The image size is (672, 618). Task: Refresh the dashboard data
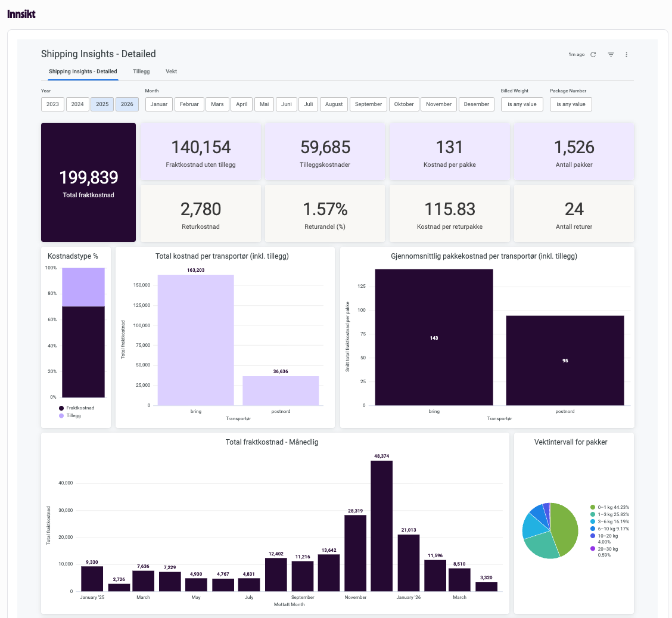click(x=593, y=54)
